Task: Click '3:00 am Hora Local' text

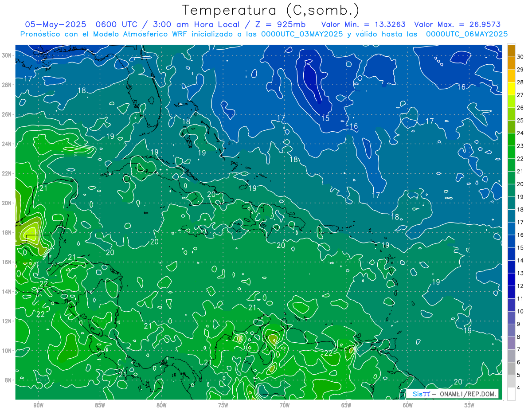Action: pyautogui.click(x=196, y=25)
